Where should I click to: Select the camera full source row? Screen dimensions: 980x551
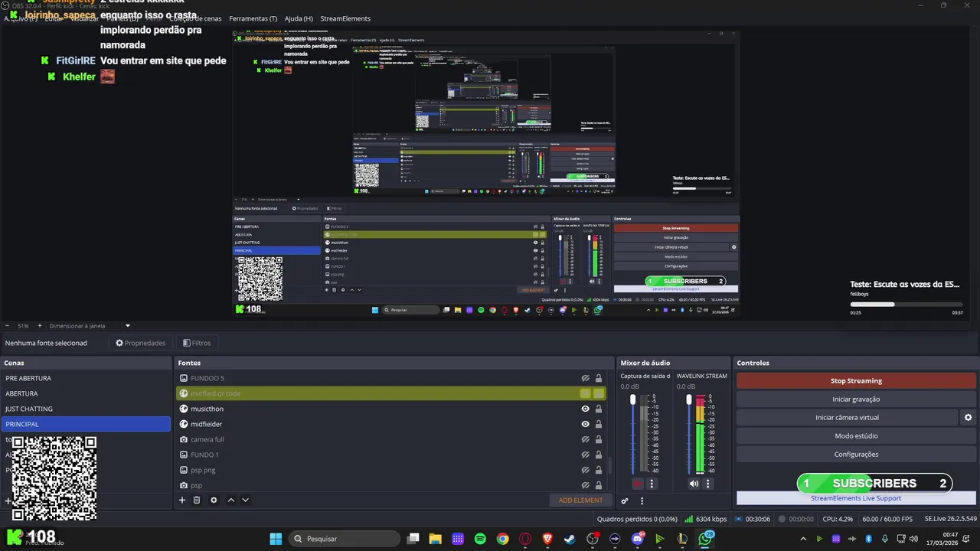coord(390,439)
